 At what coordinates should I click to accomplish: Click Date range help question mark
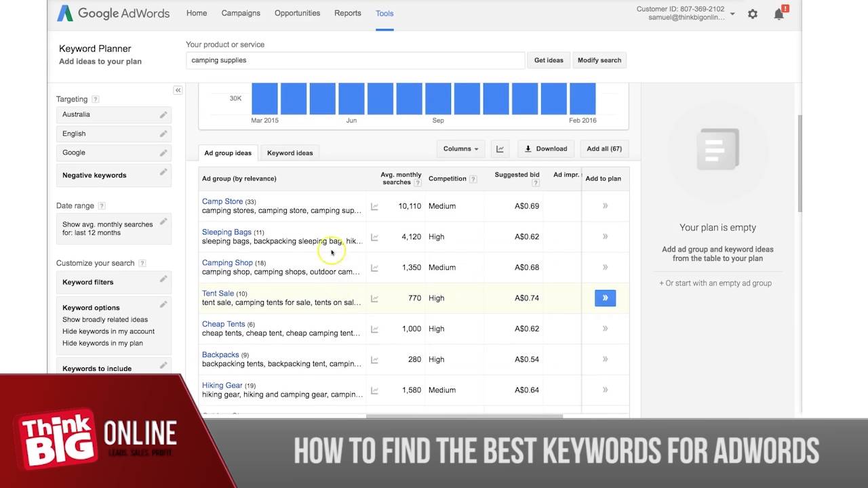[102, 205]
